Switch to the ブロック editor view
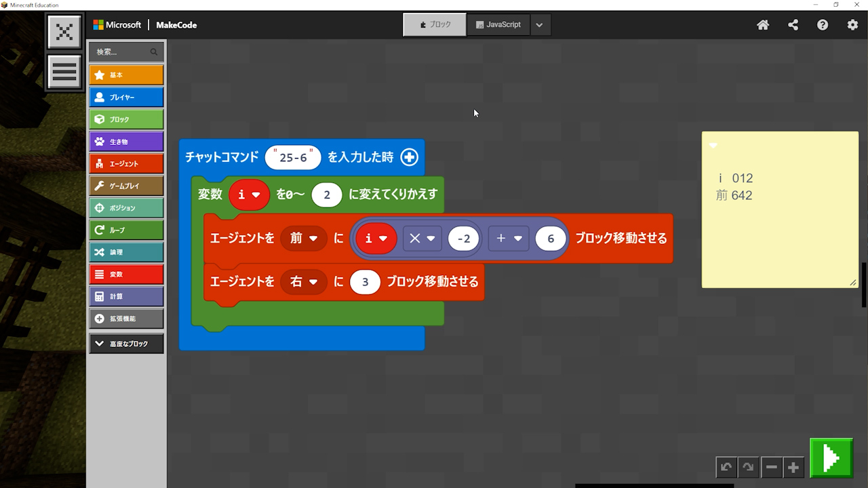 click(x=435, y=24)
